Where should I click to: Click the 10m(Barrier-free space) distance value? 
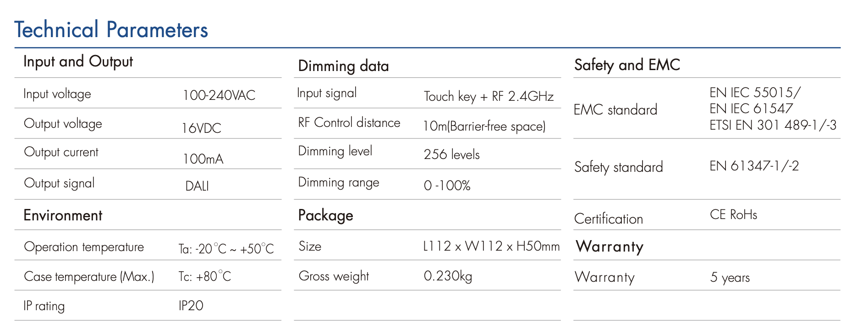tap(484, 126)
